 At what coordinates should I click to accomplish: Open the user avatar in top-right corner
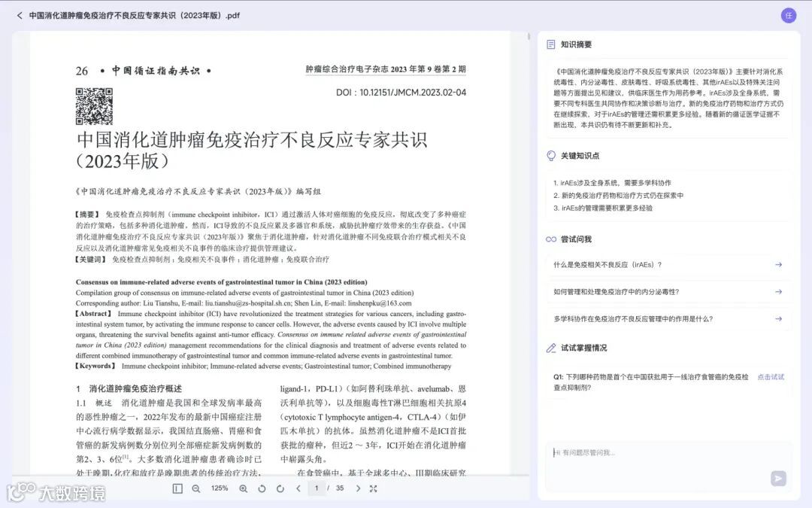(788, 16)
